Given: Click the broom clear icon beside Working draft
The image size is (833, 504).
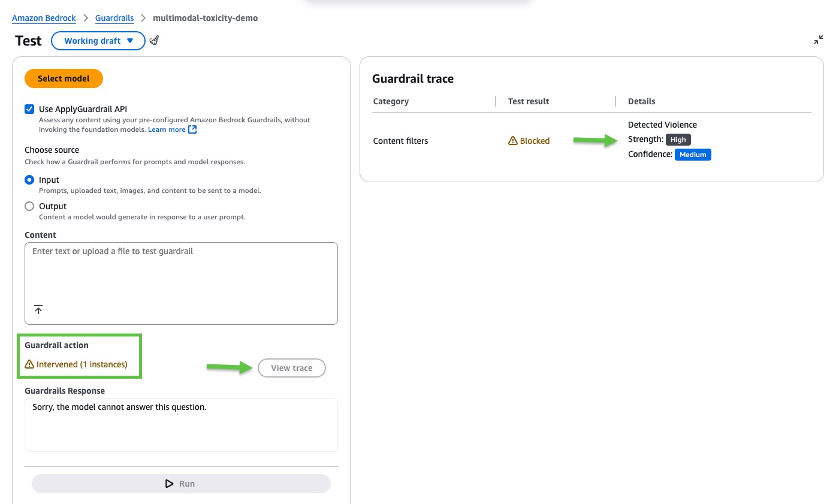Looking at the screenshot, I should [x=154, y=41].
